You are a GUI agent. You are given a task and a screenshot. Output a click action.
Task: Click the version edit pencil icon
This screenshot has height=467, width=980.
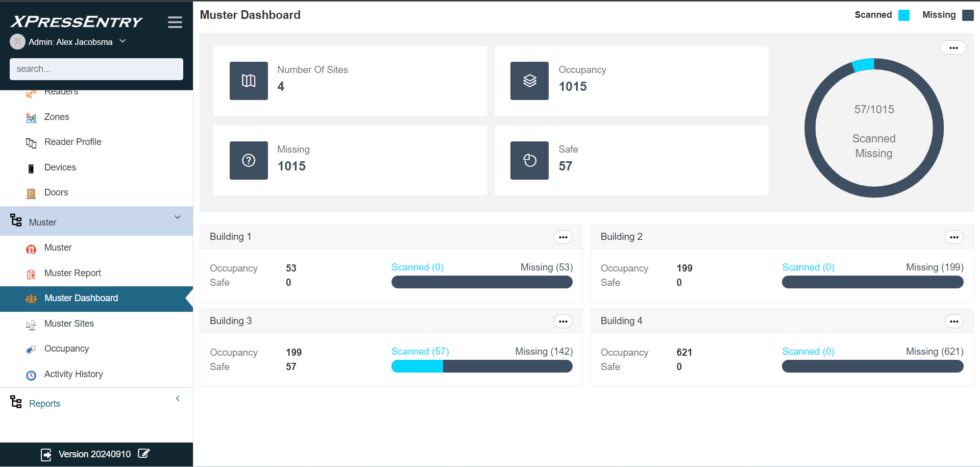point(143,454)
